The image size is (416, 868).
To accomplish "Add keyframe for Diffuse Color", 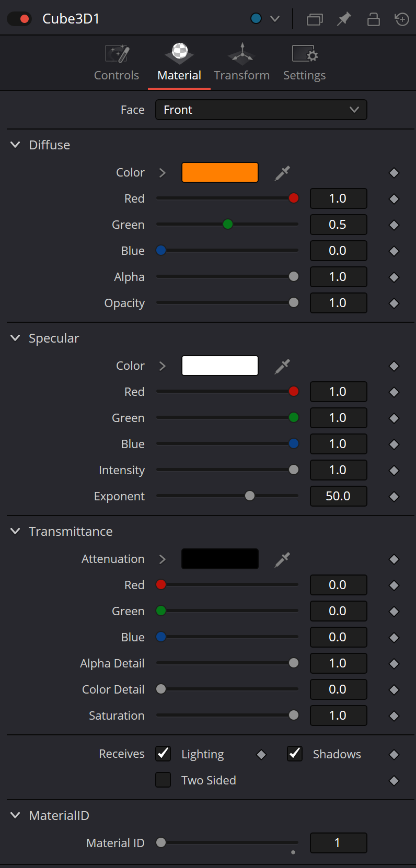I will (x=394, y=173).
